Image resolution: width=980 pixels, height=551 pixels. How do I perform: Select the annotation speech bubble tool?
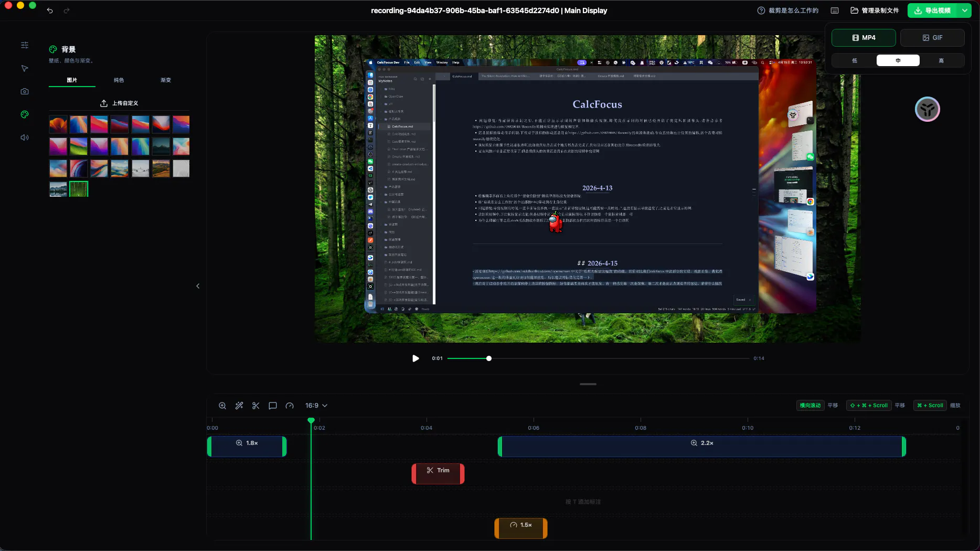pos(273,406)
